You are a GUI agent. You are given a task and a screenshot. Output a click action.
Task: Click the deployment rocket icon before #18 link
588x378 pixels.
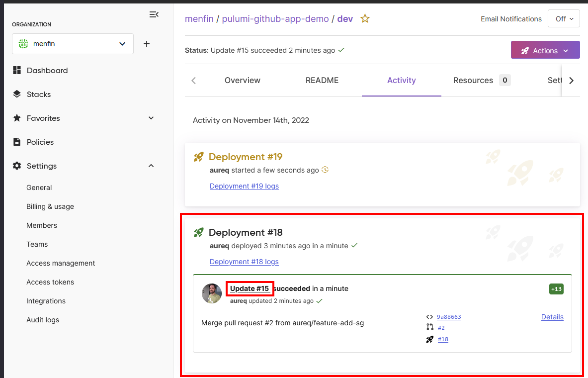[x=429, y=339]
